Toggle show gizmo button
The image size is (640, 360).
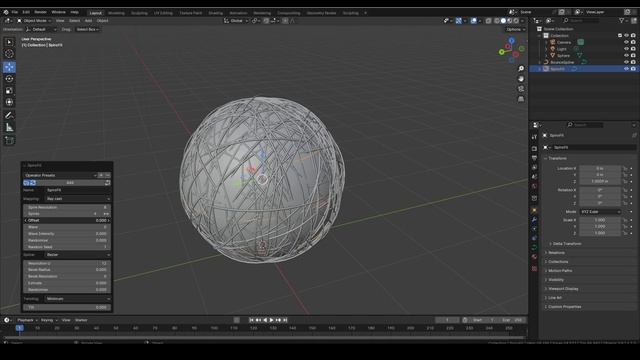(459, 21)
